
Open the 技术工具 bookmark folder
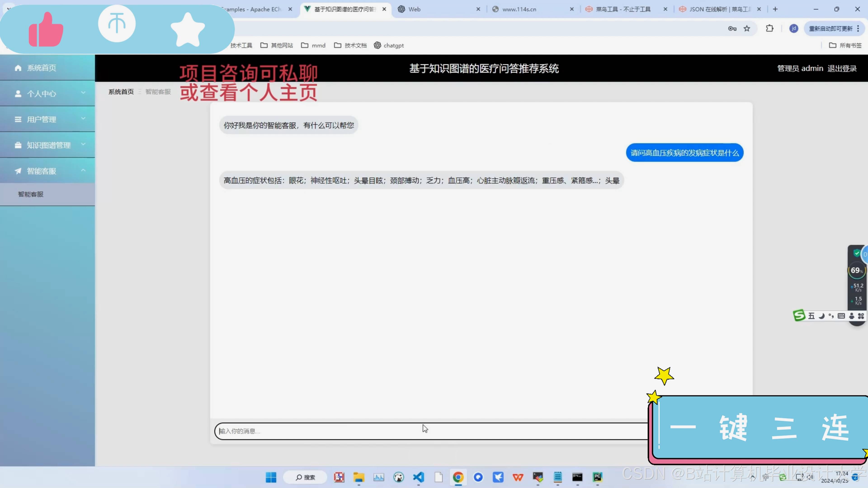point(241,45)
